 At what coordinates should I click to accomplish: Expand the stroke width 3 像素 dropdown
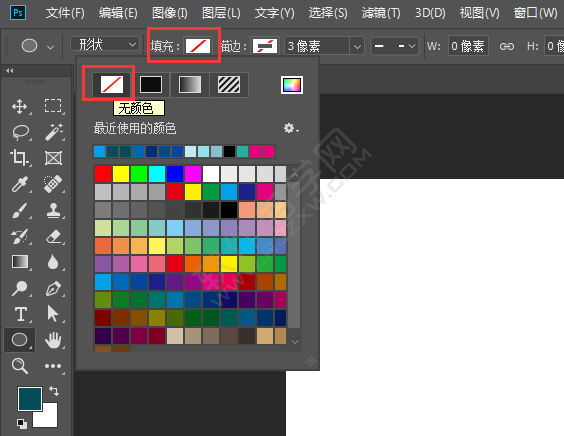click(357, 46)
